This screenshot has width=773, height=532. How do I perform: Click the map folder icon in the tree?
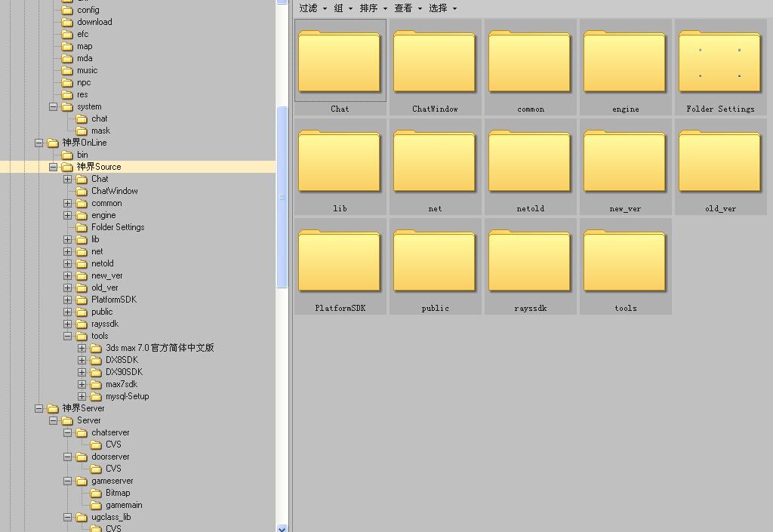pos(67,46)
